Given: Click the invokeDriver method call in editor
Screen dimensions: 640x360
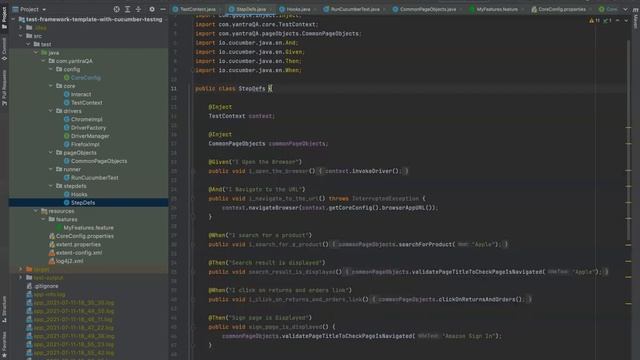Looking at the screenshot, I should pyautogui.click(x=373, y=171).
